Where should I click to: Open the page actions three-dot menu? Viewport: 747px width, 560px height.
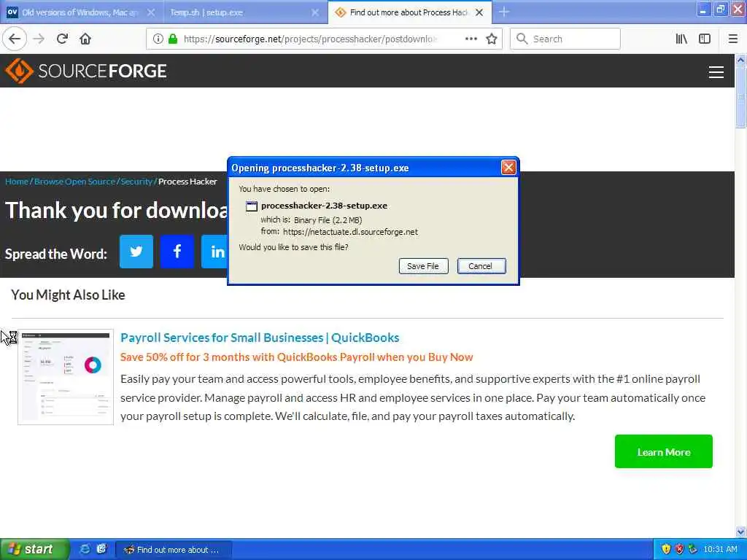[471, 39]
